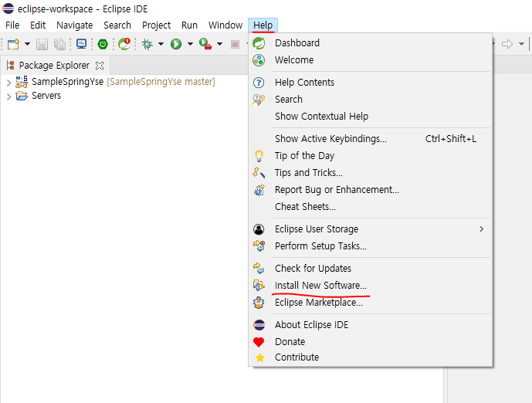
Task: Click the Stop square toolbar icon
Action: coord(236,44)
